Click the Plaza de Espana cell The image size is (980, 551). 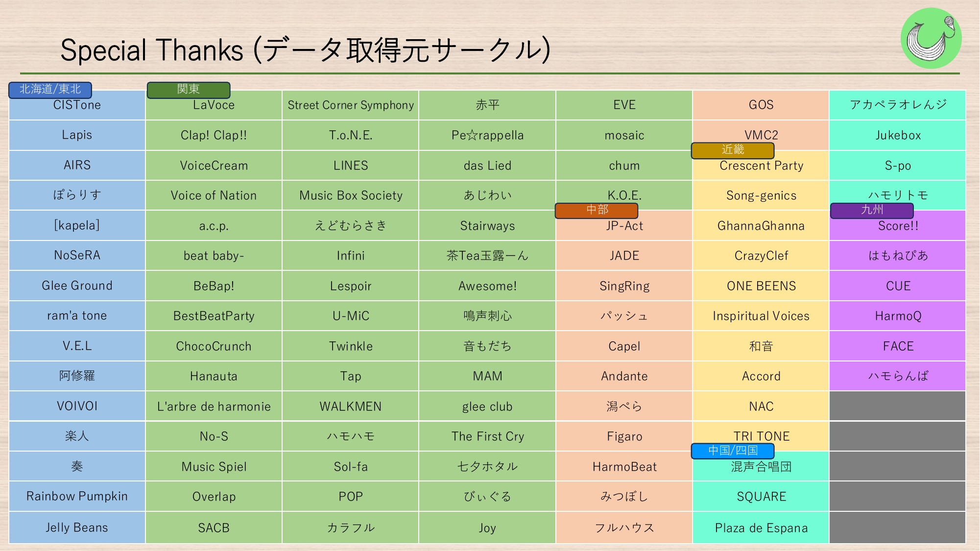[x=761, y=527]
